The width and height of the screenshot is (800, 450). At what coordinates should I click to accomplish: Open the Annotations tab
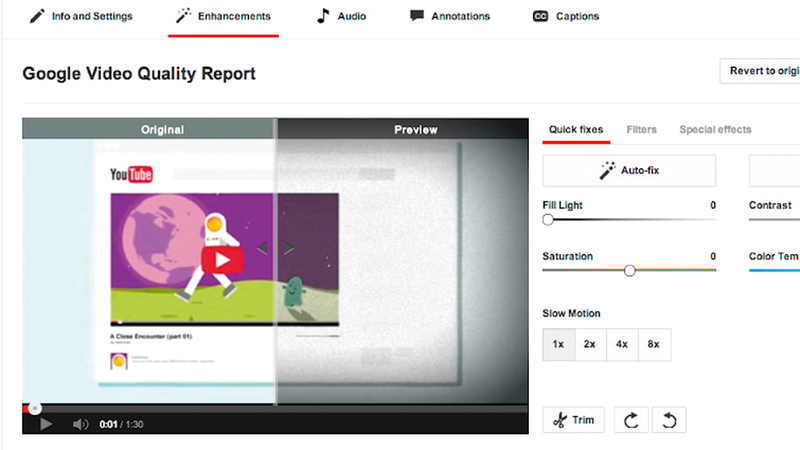[x=450, y=16]
